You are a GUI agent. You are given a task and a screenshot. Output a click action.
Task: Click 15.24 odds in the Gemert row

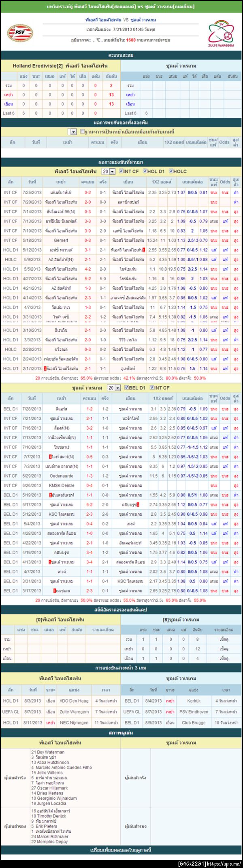(x=152, y=240)
